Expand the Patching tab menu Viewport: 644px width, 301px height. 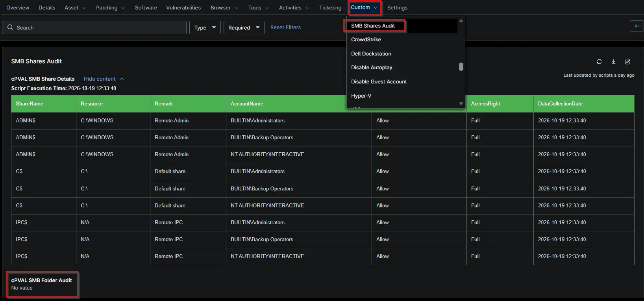pyautogui.click(x=111, y=7)
